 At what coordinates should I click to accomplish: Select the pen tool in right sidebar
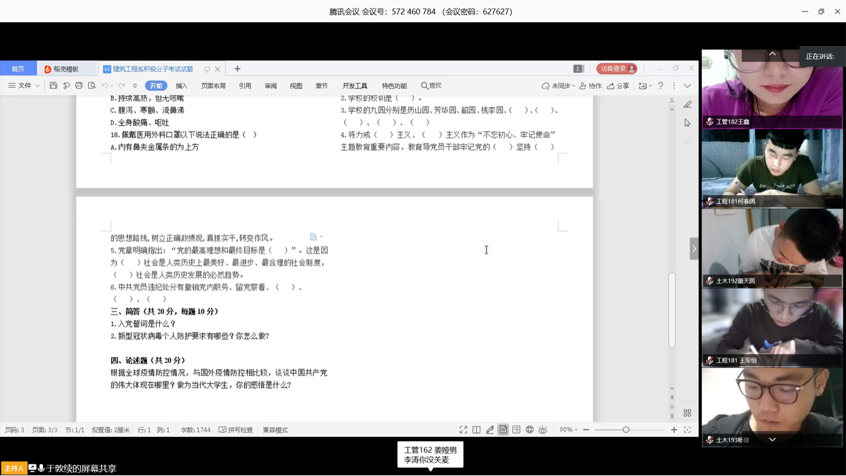(687, 104)
